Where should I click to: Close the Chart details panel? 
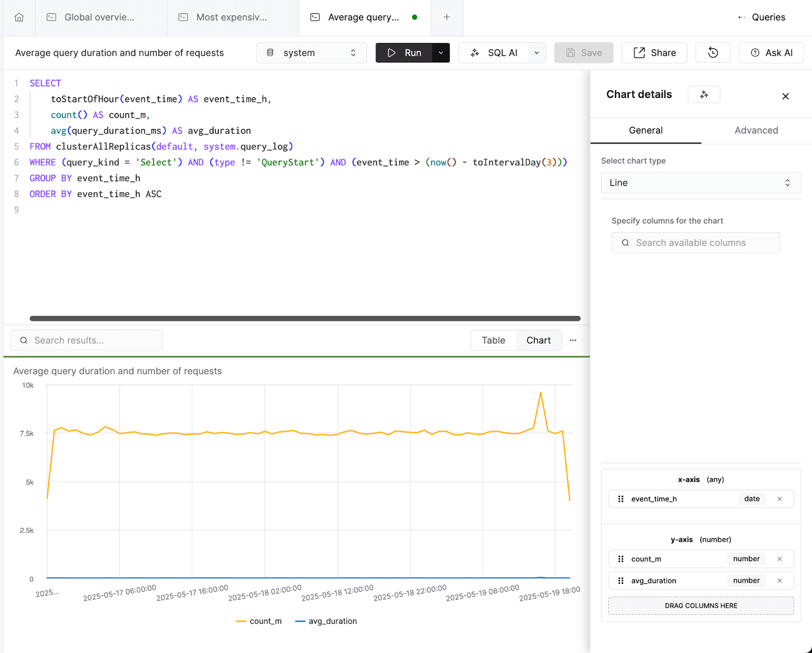tap(785, 96)
